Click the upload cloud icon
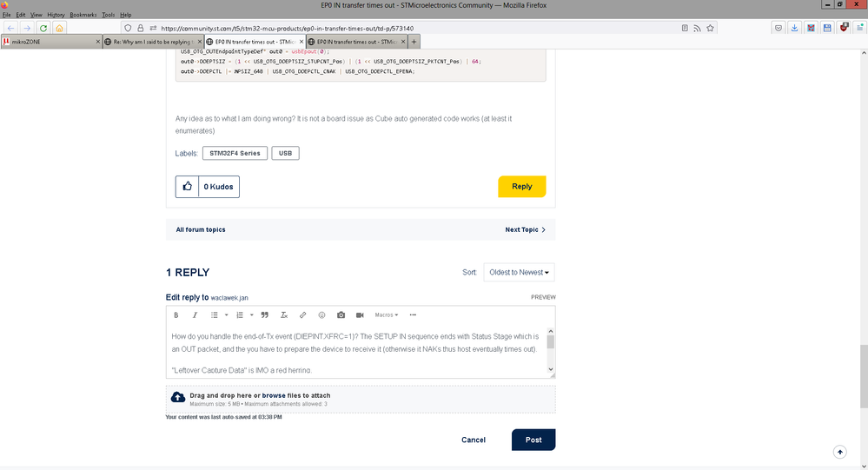Screen dimensions: 868x470 pyautogui.click(x=178, y=397)
